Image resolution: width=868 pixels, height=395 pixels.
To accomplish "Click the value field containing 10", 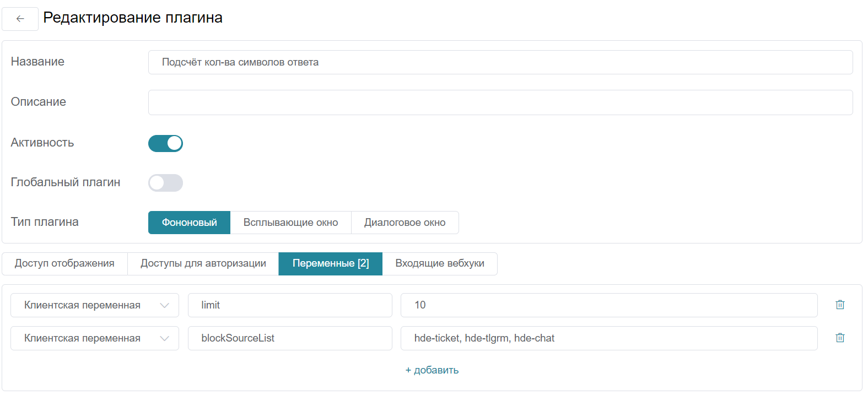I will [x=608, y=305].
